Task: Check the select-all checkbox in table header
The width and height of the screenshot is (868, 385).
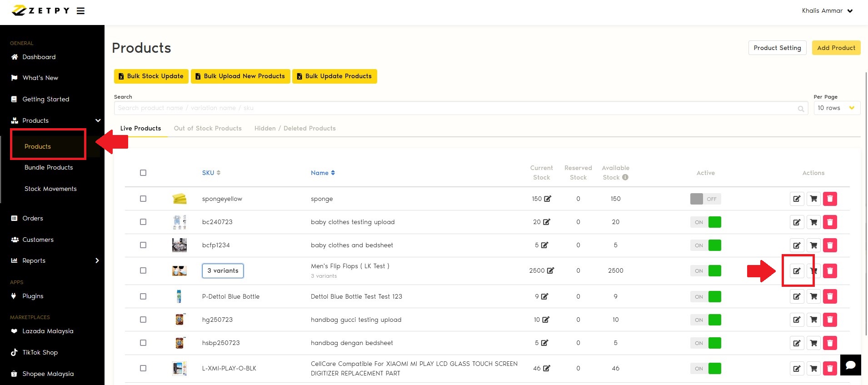Action: click(143, 173)
